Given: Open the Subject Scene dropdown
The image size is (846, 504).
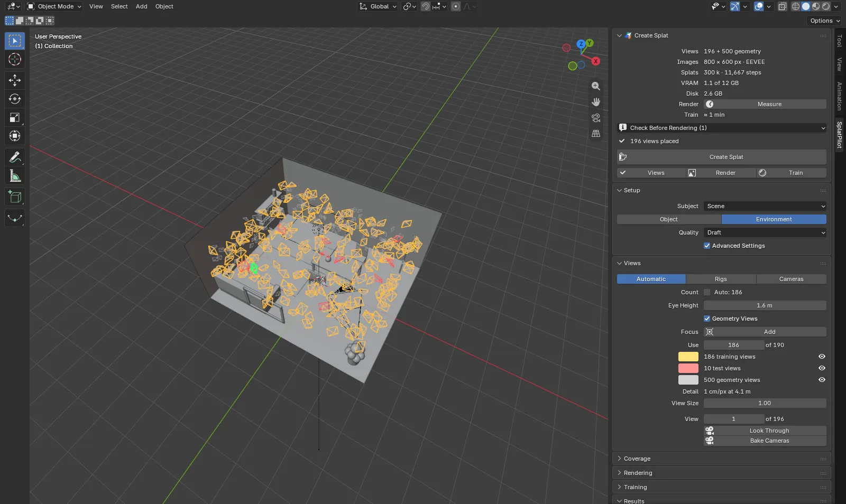Looking at the screenshot, I should tap(765, 206).
